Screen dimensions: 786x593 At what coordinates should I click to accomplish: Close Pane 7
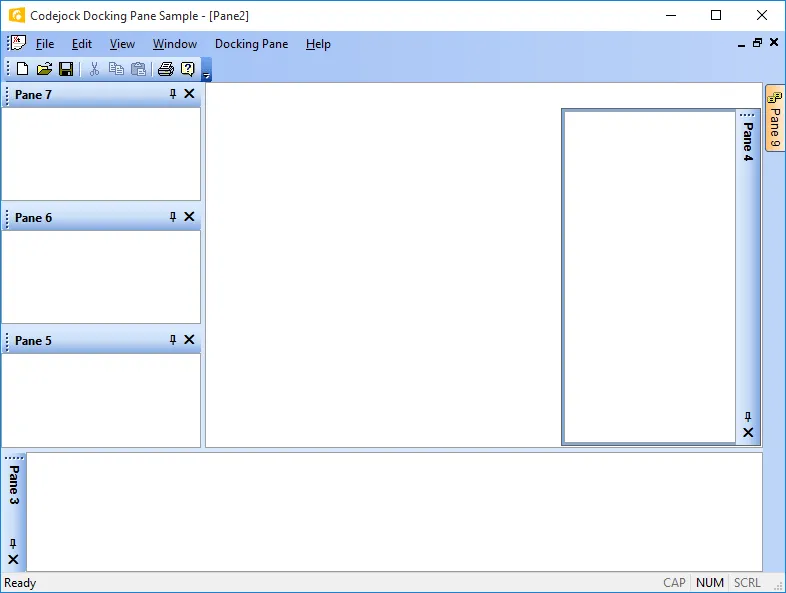point(189,94)
